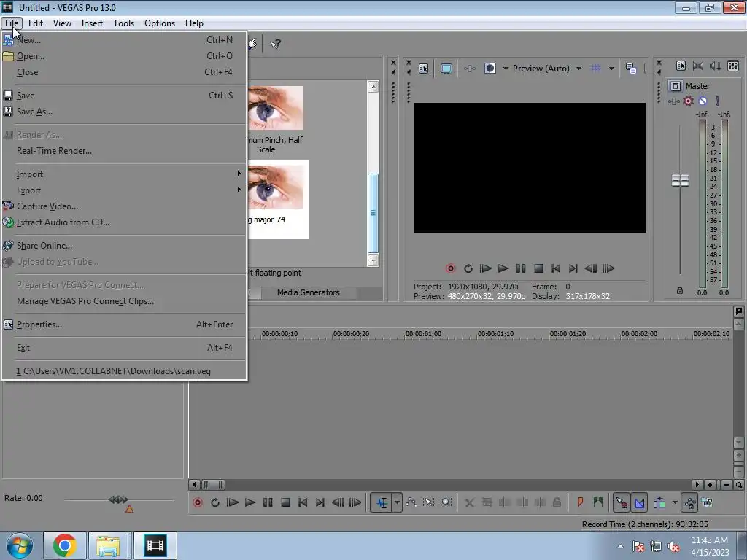The image size is (747, 560).
Task: Click the Insert Region icon
Action: 598,502
